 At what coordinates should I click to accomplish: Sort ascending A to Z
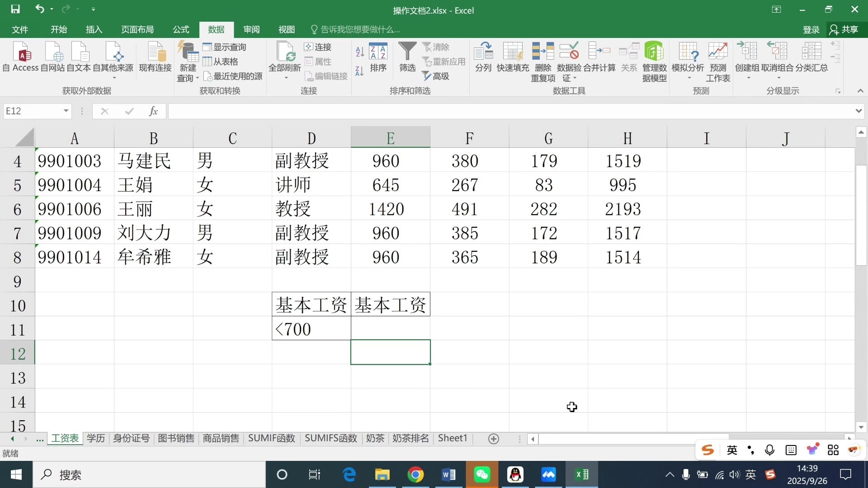(360, 52)
